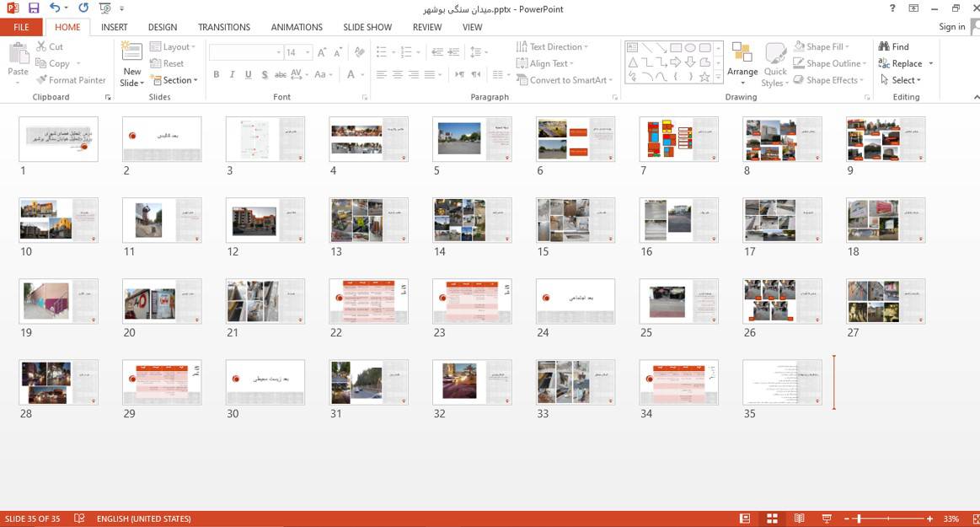The height and width of the screenshot is (527, 980).
Task: Open the TRANSITIONS ribbon tab
Action: click(224, 27)
